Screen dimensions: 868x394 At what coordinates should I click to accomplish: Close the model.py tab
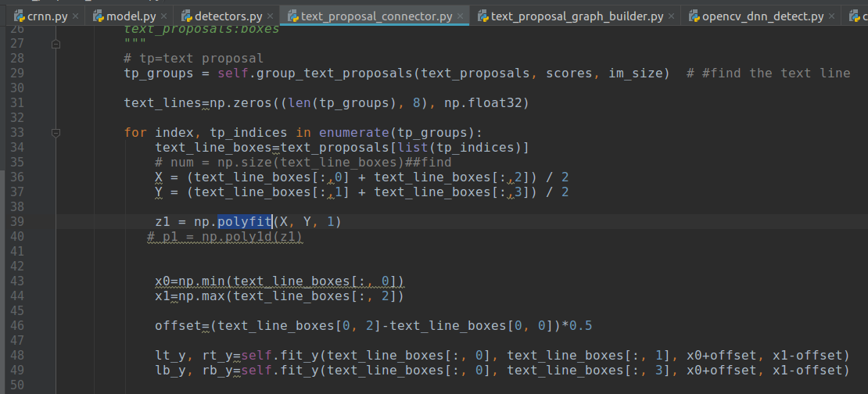click(166, 16)
